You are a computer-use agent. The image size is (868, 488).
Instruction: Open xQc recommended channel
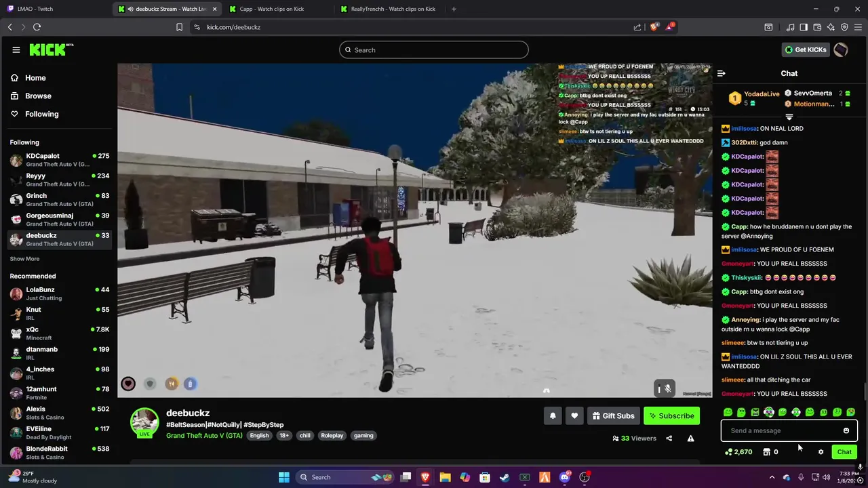click(x=60, y=333)
